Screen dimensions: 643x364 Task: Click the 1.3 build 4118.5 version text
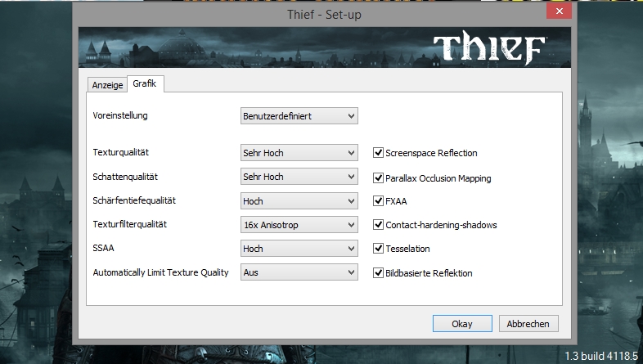pos(601,355)
